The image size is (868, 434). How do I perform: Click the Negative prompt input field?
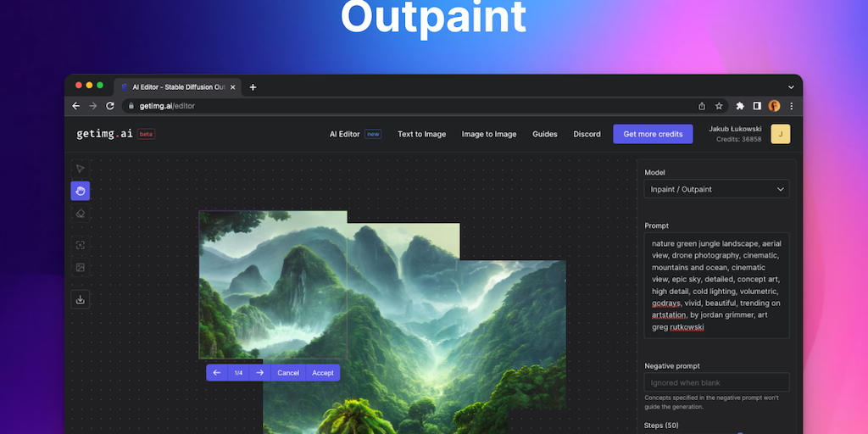pyautogui.click(x=717, y=382)
